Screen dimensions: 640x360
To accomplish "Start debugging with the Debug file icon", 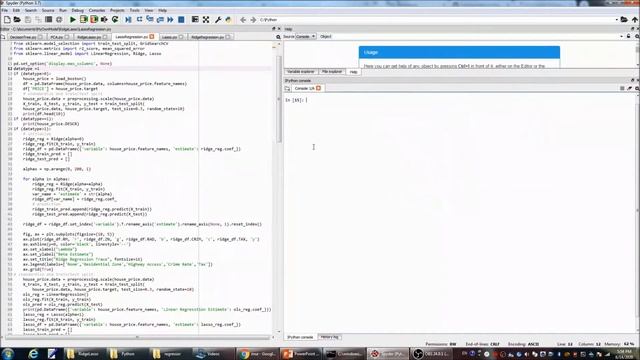I will [x=128, y=20].
